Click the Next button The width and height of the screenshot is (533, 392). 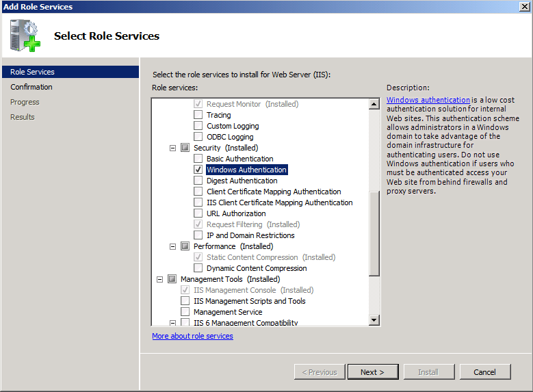click(372, 372)
